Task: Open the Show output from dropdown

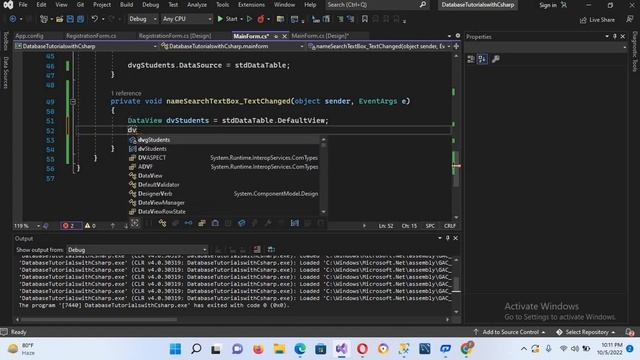Action: tap(137, 250)
